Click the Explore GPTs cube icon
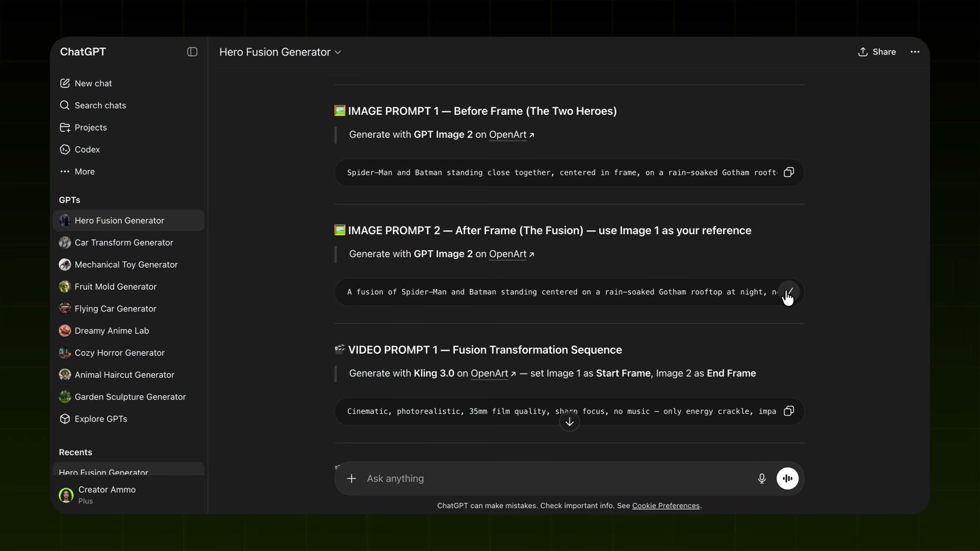 tap(65, 419)
